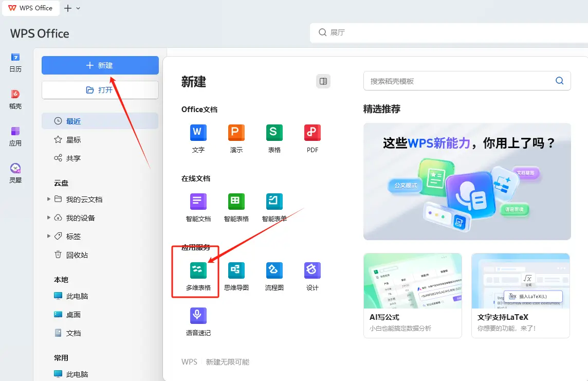Viewport: 588px width, 381px height.
Task: Open the 文字支持LaTeX feature card
Action: 521,296
